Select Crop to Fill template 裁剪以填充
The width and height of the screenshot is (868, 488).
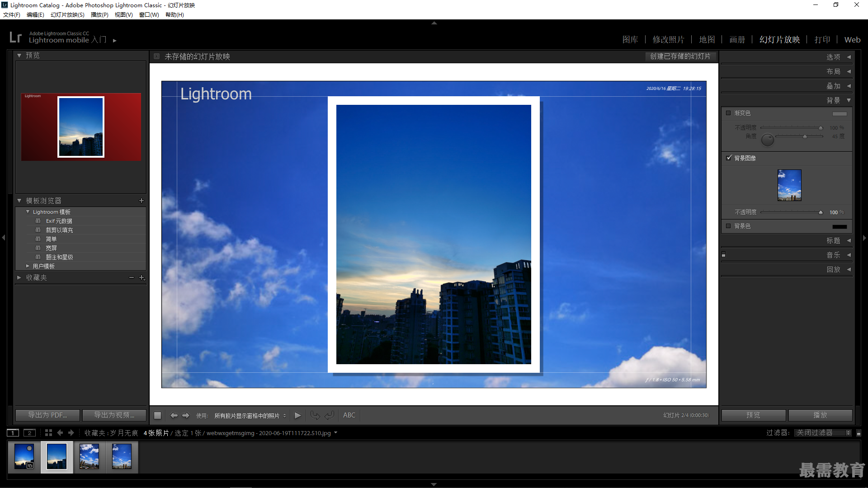click(59, 230)
